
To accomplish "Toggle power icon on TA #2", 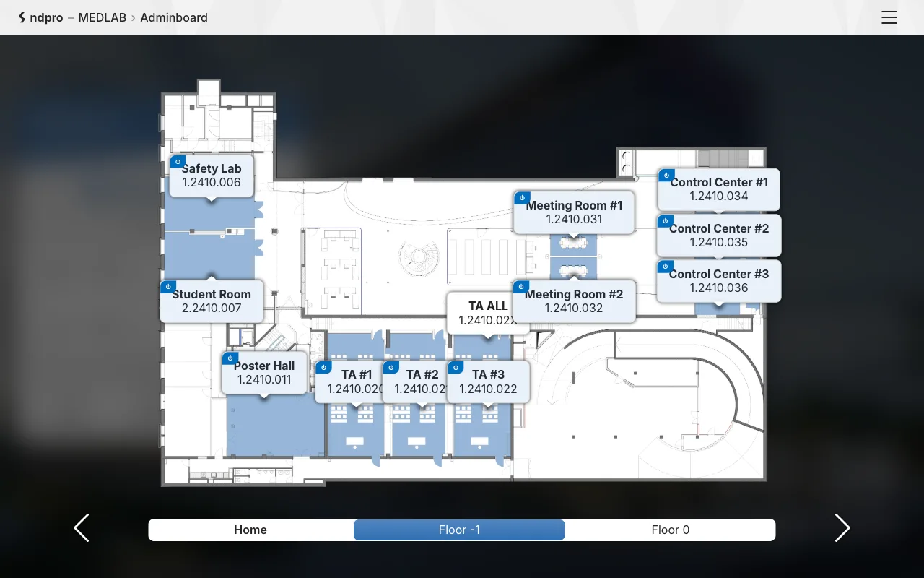I will pos(391,367).
